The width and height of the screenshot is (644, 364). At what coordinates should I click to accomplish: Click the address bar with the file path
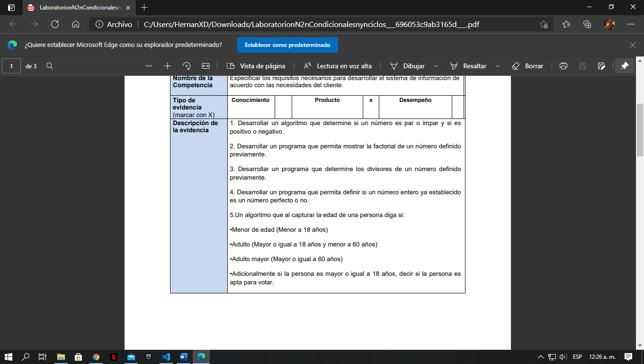point(311,24)
